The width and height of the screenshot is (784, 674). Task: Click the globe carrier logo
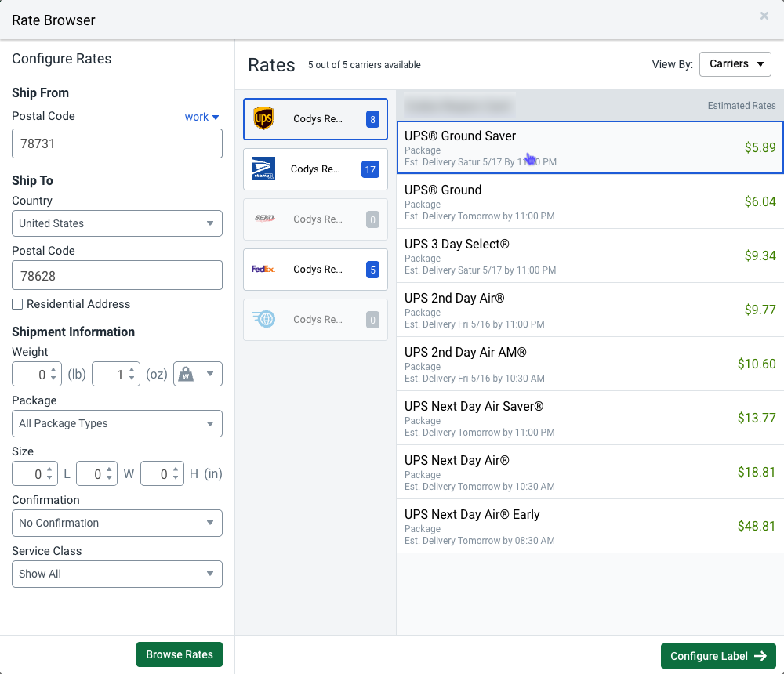tap(263, 320)
